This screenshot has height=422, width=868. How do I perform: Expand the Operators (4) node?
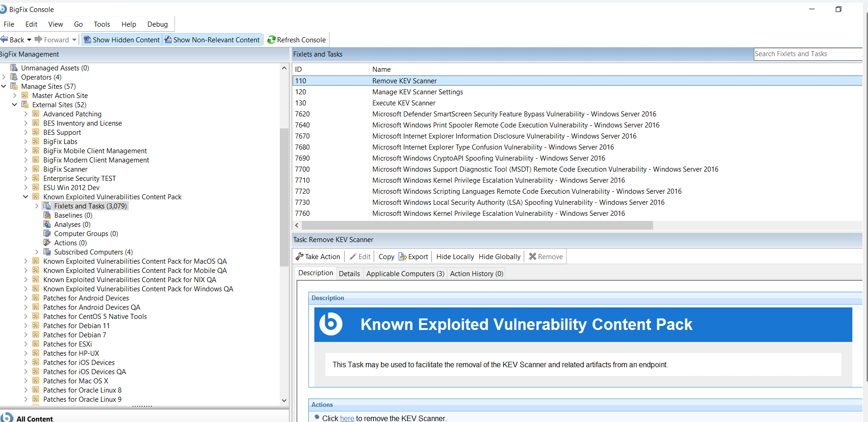click(4, 77)
